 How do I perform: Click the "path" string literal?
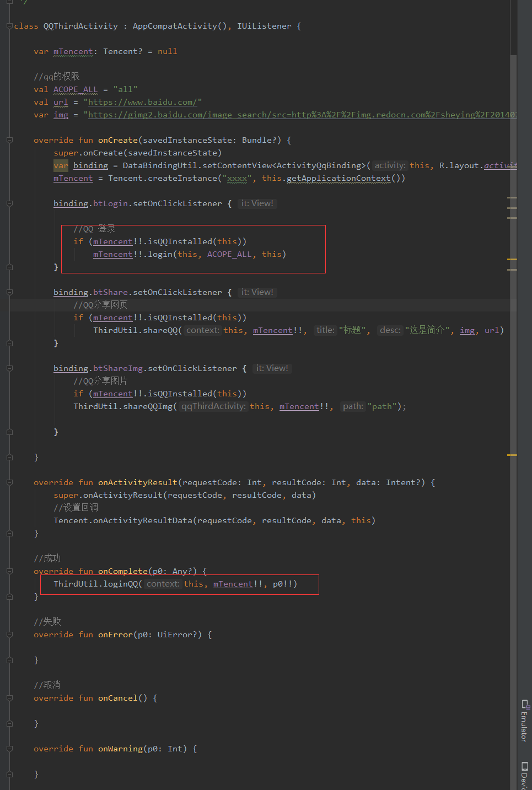tap(382, 406)
